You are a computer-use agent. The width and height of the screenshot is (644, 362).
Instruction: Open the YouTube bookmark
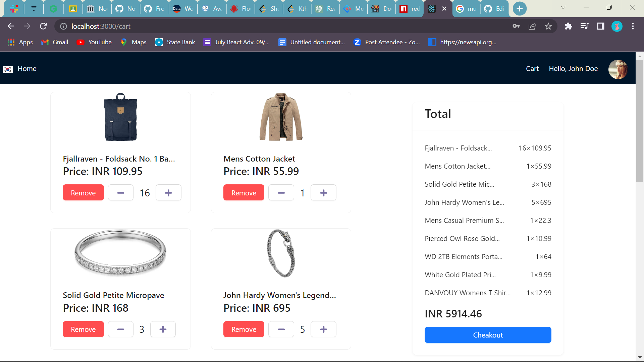coord(94,42)
